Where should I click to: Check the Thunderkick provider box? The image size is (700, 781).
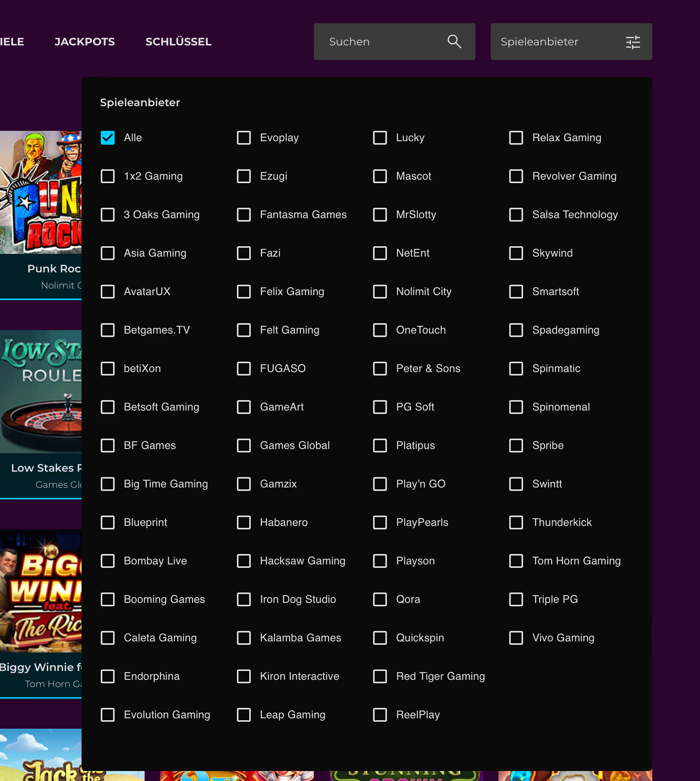[x=516, y=522]
